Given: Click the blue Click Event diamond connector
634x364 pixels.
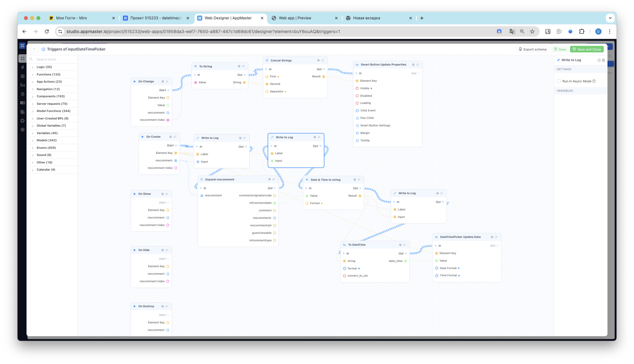Looking at the screenshot, I should click(357, 111).
